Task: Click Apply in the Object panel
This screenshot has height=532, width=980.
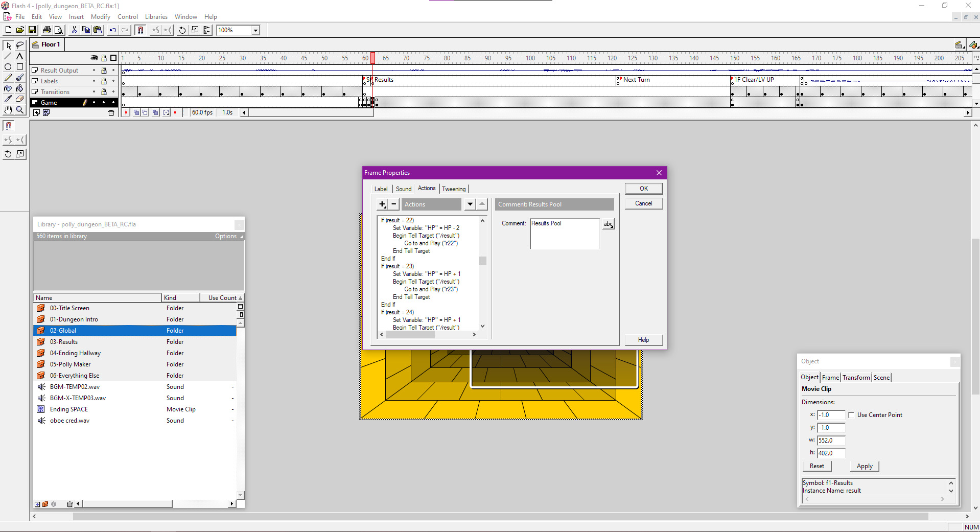Action: pyautogui.click(x=865, y=466)
